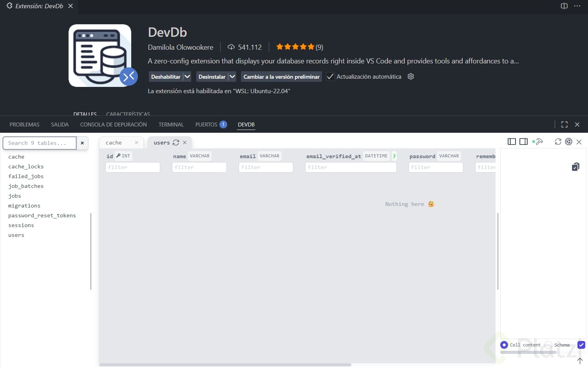
Task: Click the horizontal scrollbar under the table
Action: click(226, 365)
